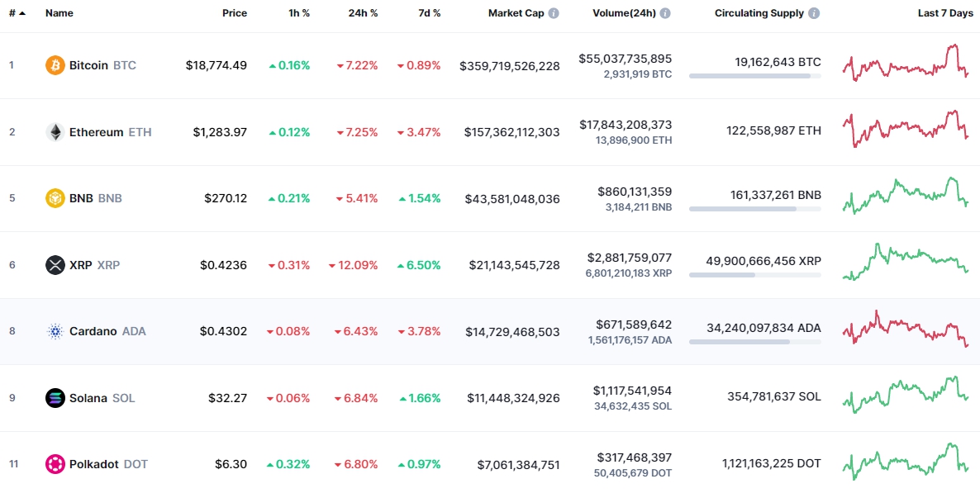
Task: Click Cardano volume 1,561,176,157 ADA
Action: pyautogui.click(x=630, y=340)
